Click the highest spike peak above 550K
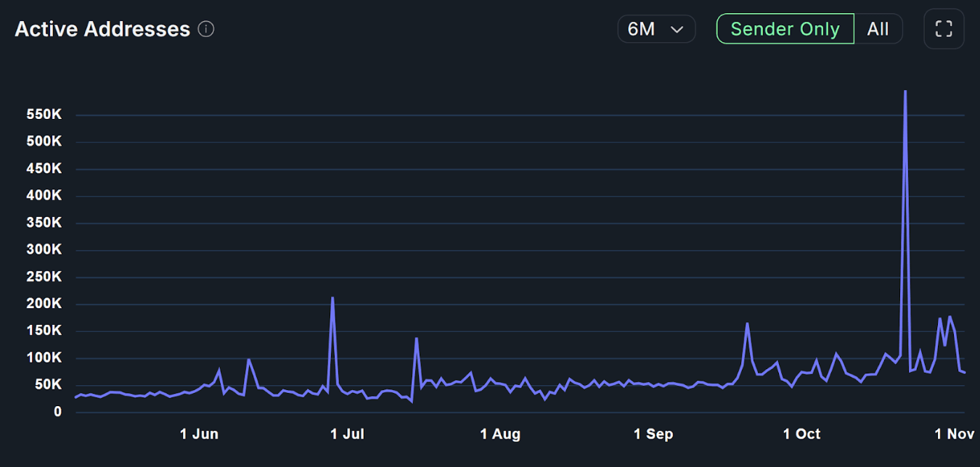Viewport: 980px width, 467px height. pyautogui.click(x=905, y=92)
